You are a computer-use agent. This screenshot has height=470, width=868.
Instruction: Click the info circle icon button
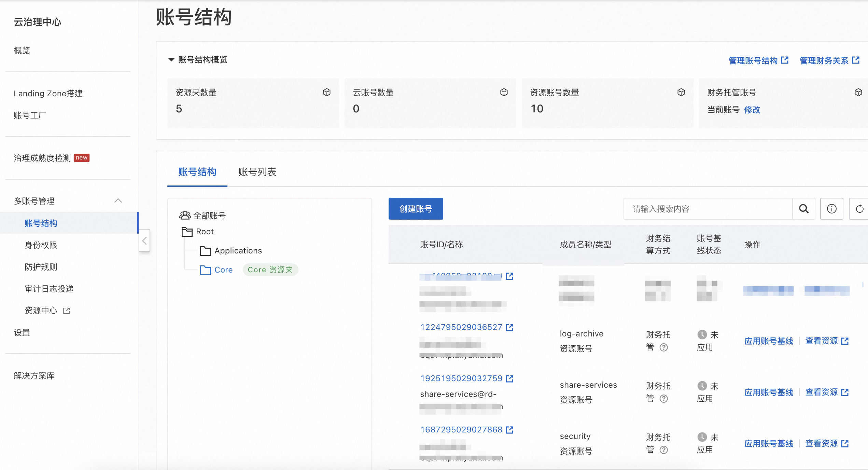(831, 209)
